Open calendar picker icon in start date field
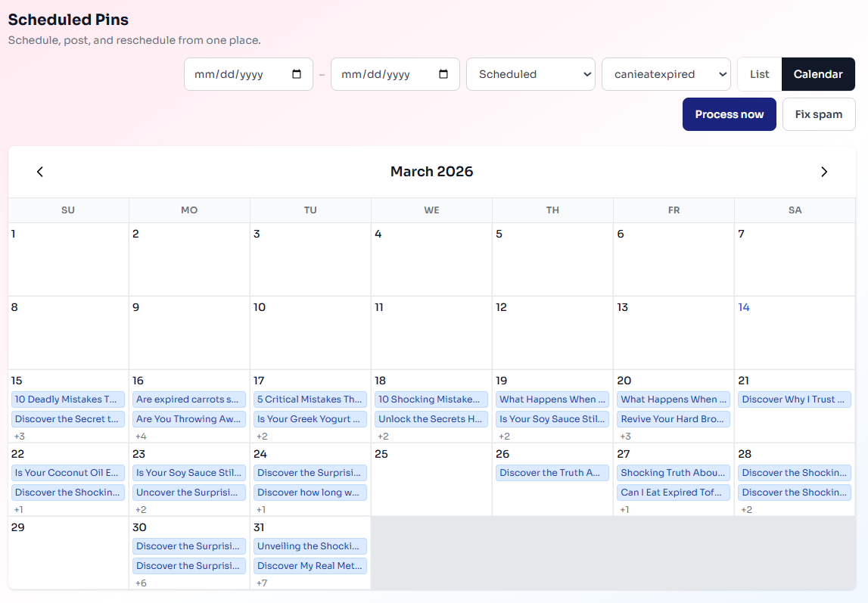The width and height of the screenshot is (868, 603). pyautogui.click(x=297, y=74)
